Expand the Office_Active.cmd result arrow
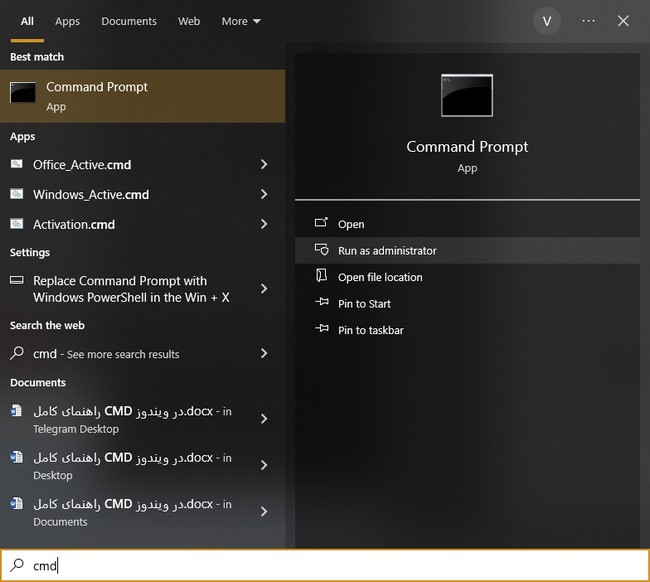This screenshot has width=650, height=582. point(264,164)
